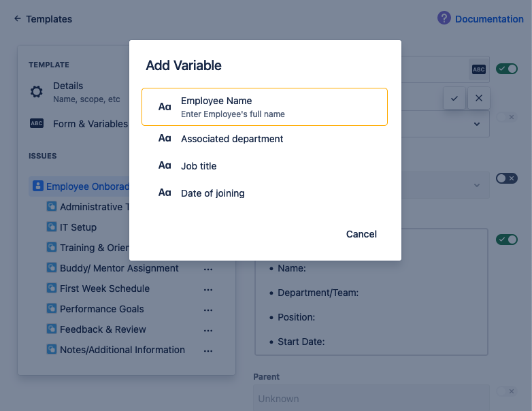This screenshot has width=532, height=411.
Task: Open more options for Performance Goals
Action: pos(208,310)
